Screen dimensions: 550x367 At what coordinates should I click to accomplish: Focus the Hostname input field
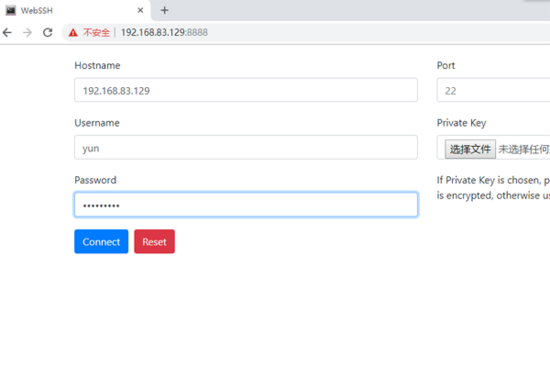pos(246,90)
